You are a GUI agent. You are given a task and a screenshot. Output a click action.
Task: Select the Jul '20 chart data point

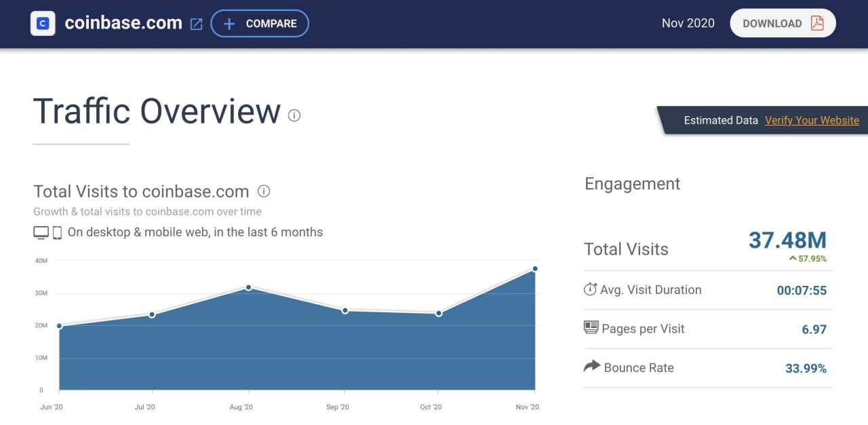[x=152, y=314]
